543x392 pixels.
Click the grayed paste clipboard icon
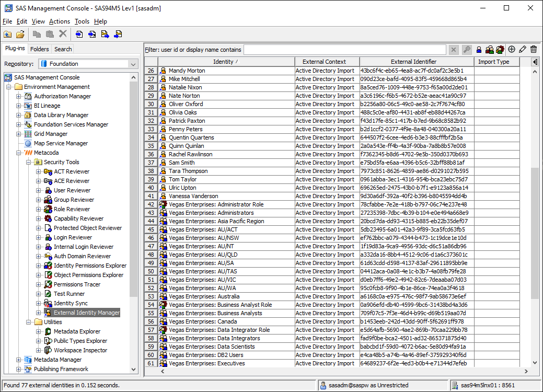50,34
